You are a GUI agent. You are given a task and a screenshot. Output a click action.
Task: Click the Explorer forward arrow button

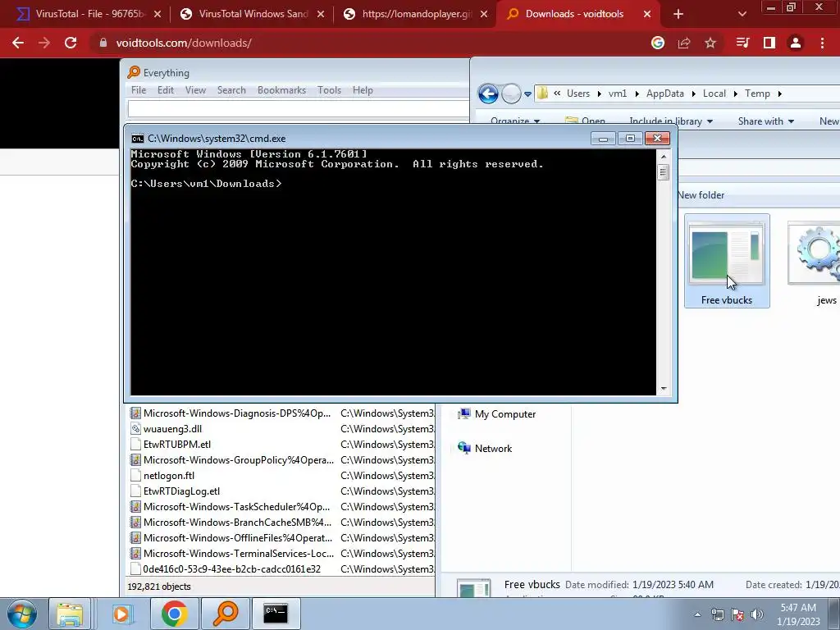coord(511,94)
